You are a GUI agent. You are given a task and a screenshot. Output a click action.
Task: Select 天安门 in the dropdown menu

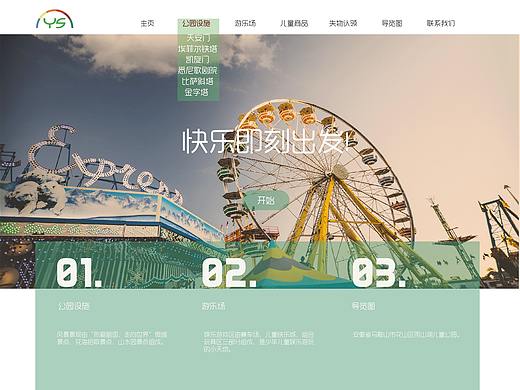[x=198, y=38]
